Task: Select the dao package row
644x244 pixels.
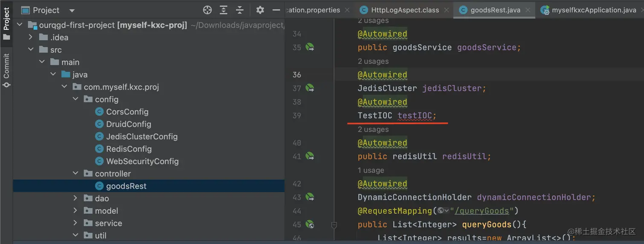Action: 149,198
